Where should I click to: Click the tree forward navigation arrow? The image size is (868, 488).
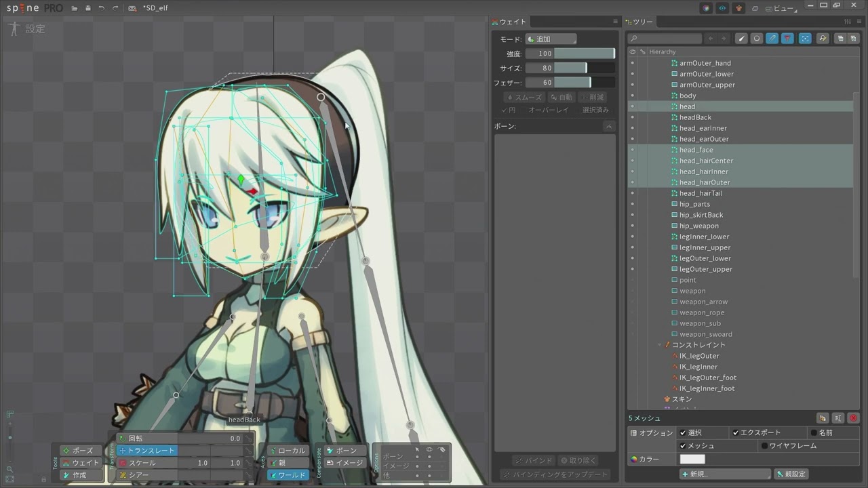point(724,39)
